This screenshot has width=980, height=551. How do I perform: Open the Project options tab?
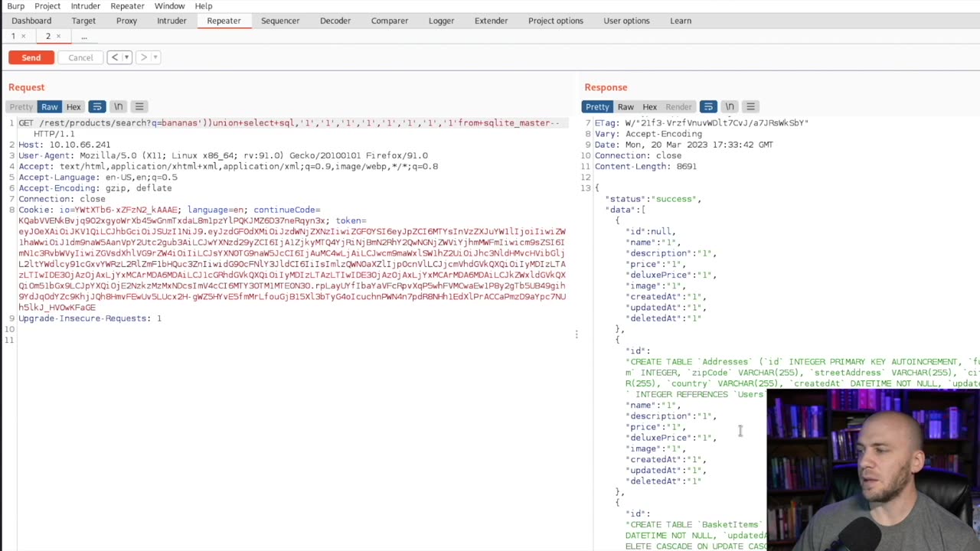pos(556,21)
